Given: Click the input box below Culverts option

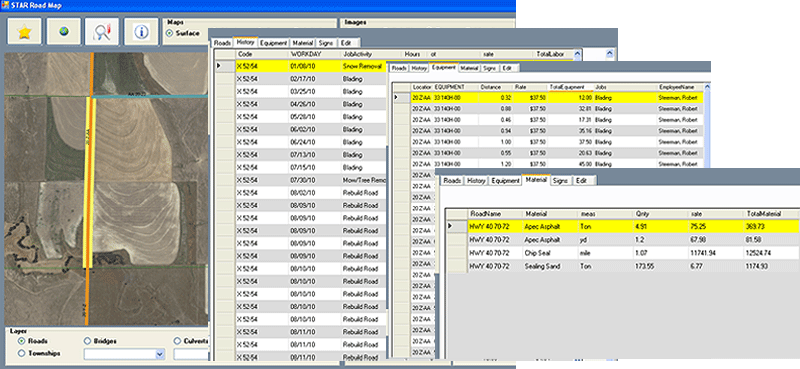Looking at the screenshot, I should [x=191, y=354].
